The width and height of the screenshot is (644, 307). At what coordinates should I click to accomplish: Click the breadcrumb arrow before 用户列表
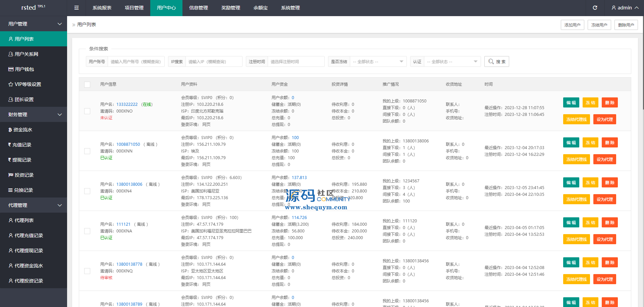pos(74,25)
